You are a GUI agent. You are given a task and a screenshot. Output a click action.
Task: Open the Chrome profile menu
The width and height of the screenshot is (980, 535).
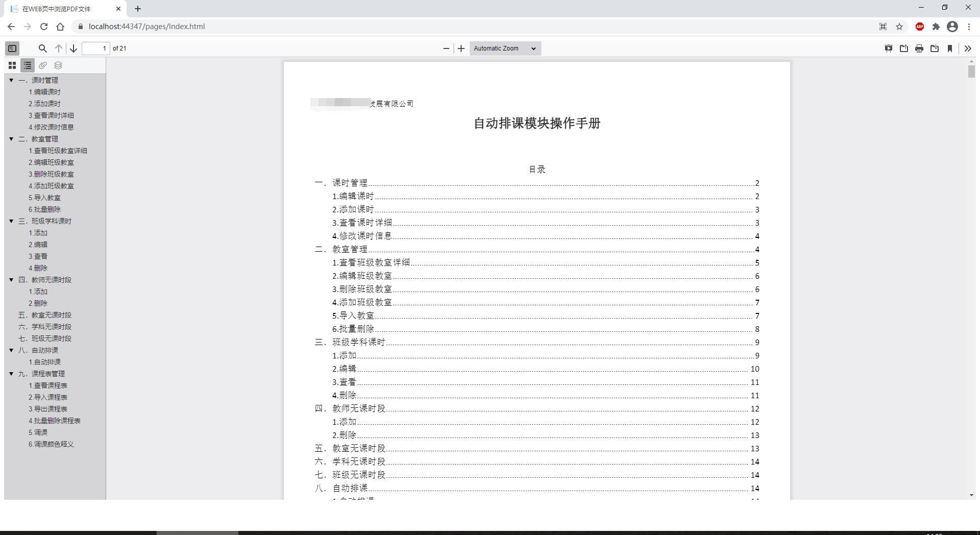tap(952, 27)
